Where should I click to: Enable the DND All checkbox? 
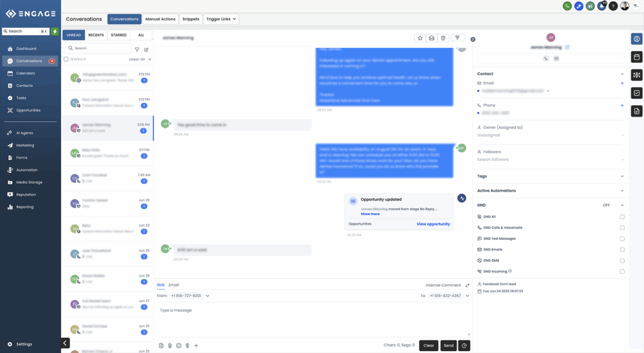[622, 216]
